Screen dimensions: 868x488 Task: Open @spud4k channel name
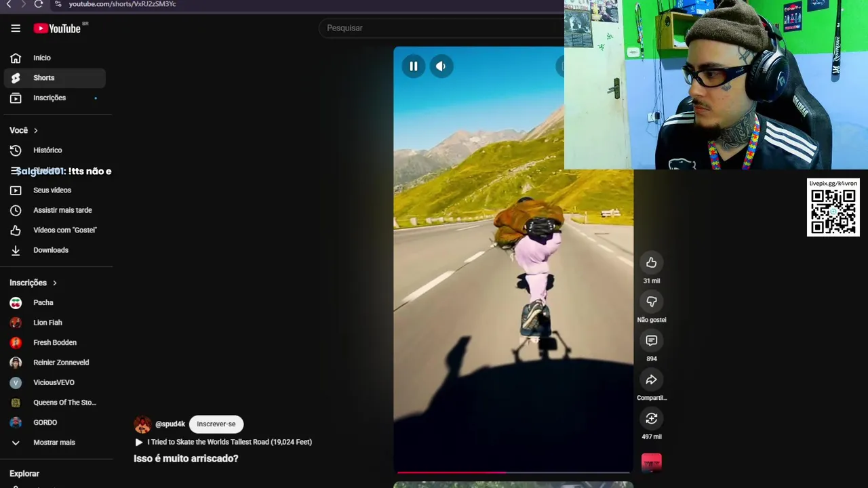click(x=170, y=424)
